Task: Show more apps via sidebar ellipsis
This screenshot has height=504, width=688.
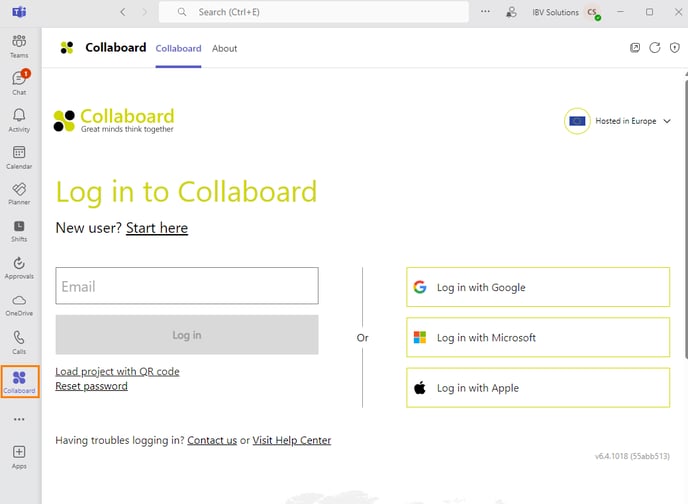Action: pyautogui.click(x=19, y=419)
